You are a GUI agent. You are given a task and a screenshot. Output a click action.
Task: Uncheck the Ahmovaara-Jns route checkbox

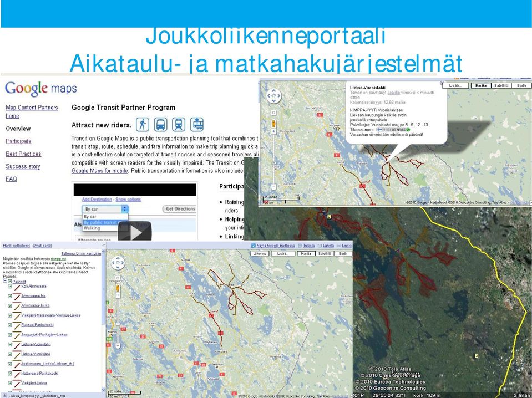coord(10,296)
